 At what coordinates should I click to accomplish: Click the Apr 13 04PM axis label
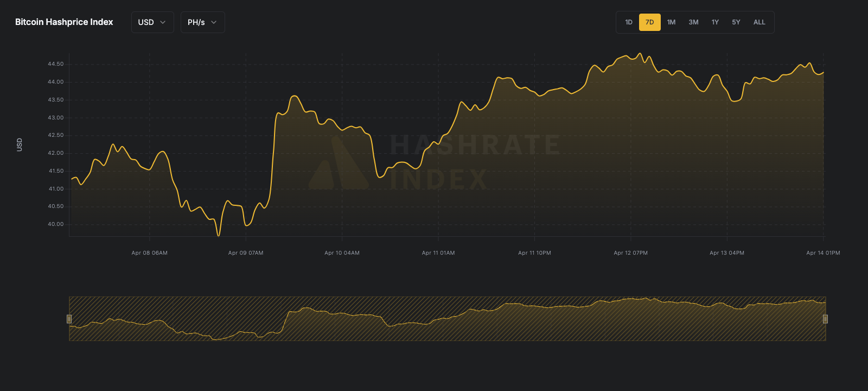(727, 253)
